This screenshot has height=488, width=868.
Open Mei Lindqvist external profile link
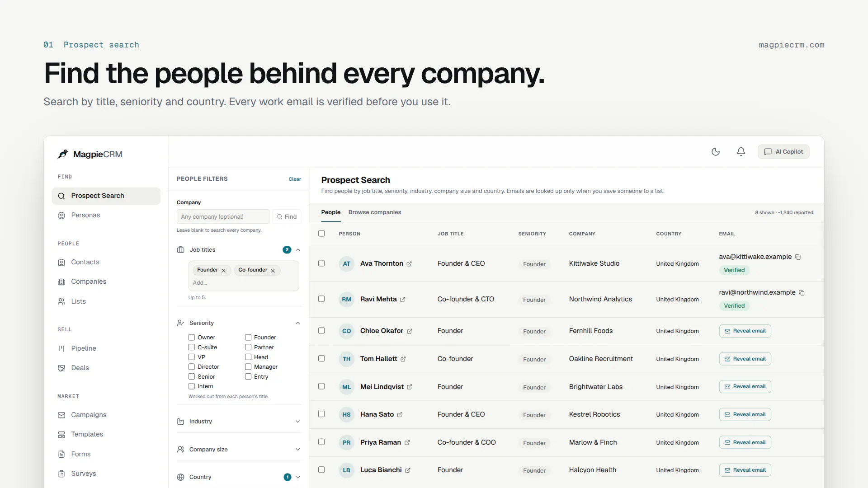click(x=410, y=387)
